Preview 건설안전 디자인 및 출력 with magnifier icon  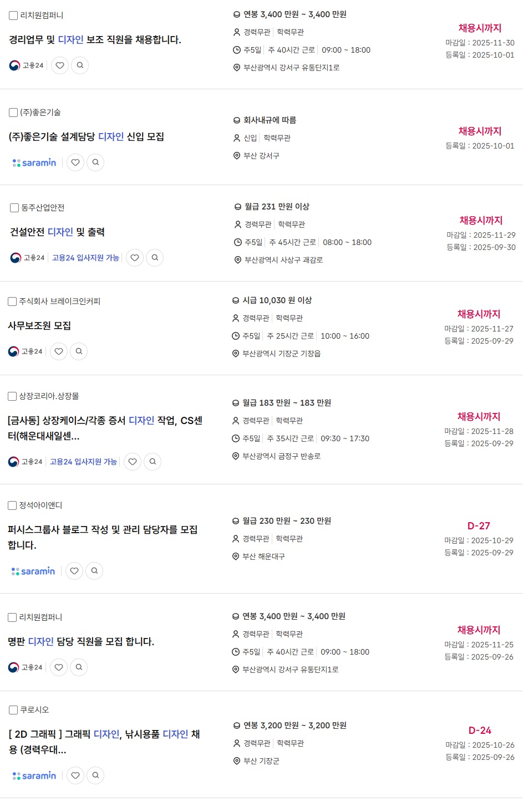pos(155,258)
